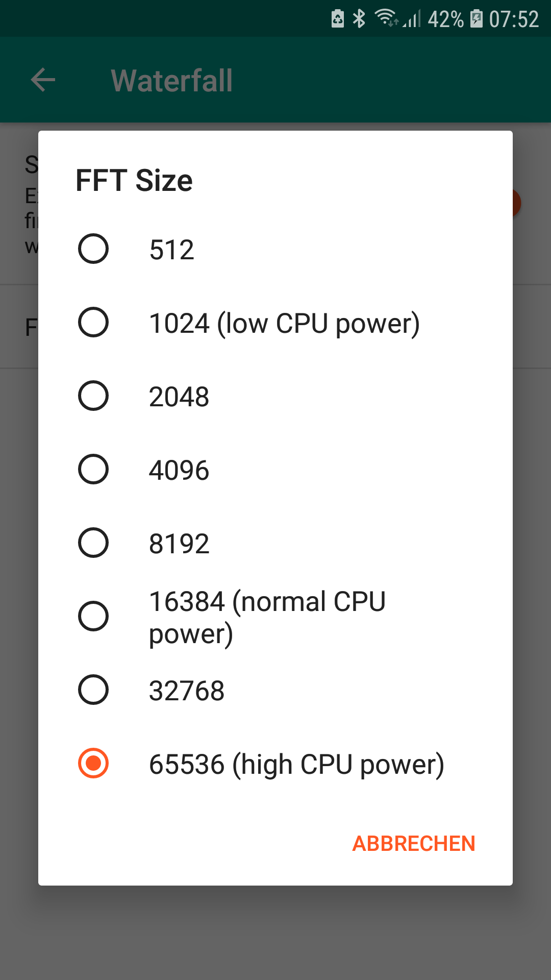Tap the 42% battery percentage

pyautogui.click(x=445, y=19)
